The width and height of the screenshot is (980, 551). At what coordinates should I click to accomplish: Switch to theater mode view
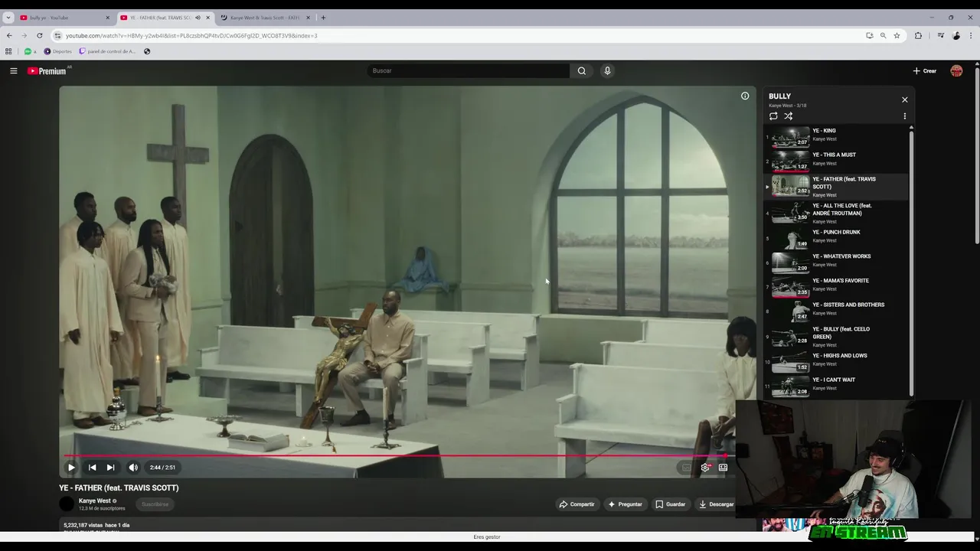point(723,468)
